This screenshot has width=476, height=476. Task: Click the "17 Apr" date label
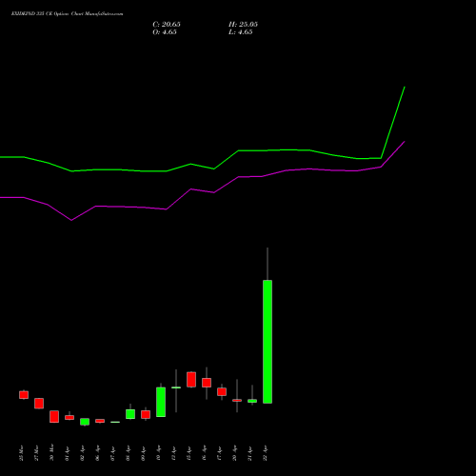coord(219,453)
